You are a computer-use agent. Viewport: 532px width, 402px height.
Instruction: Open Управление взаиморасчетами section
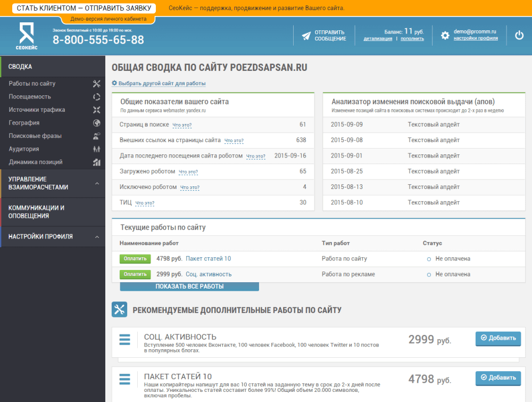click(53, 183)
